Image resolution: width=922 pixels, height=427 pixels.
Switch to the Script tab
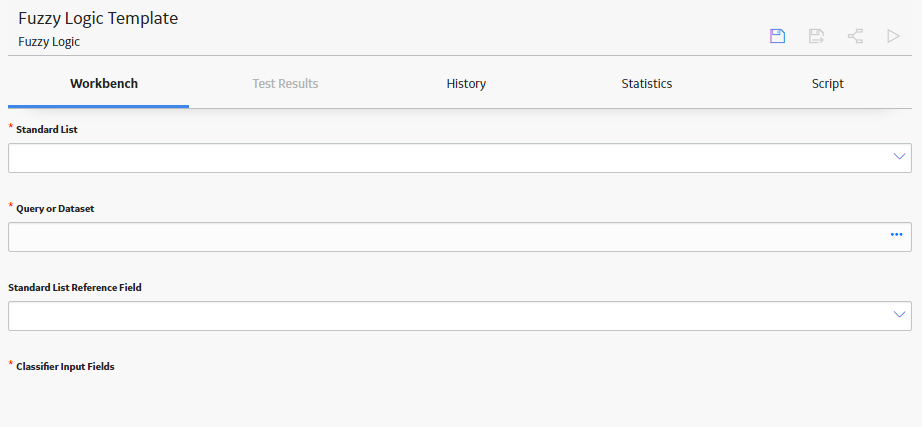coord(828,84)
